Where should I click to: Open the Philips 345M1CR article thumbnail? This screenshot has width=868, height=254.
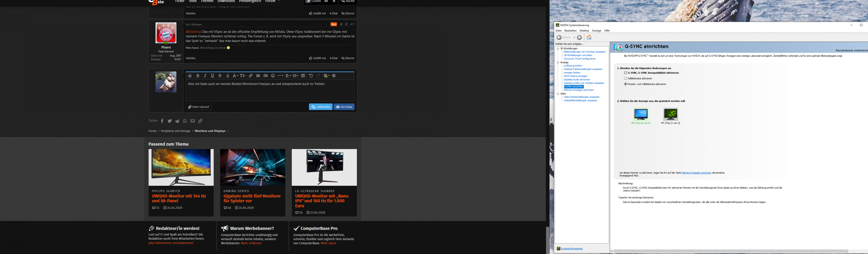pos(181,167)
